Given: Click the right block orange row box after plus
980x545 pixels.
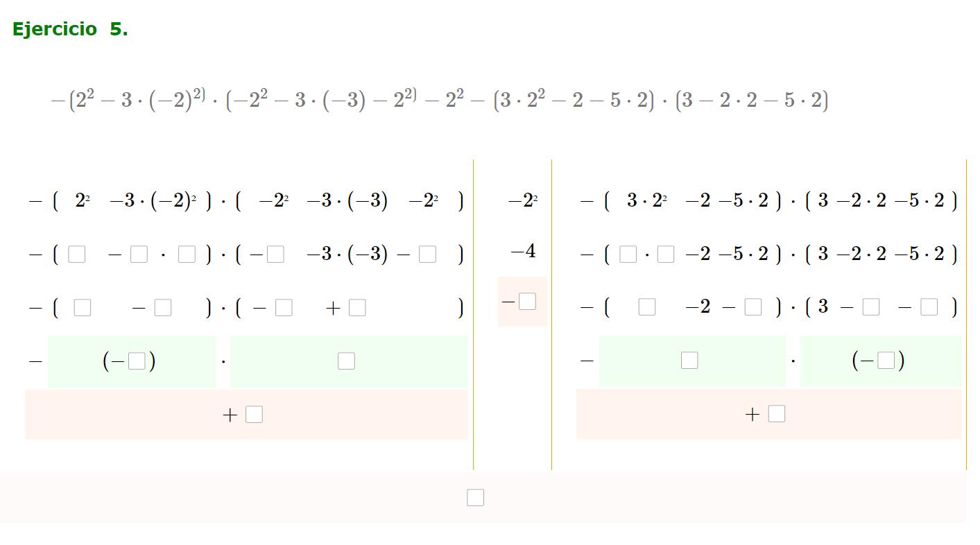Looking at the screenshot, I should click(x=777, y=414).
